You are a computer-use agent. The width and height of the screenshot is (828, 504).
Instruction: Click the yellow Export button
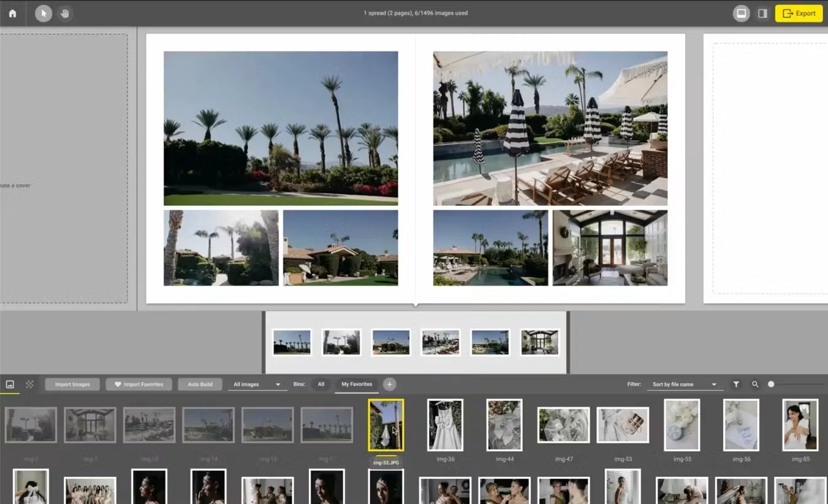point(799,13)
